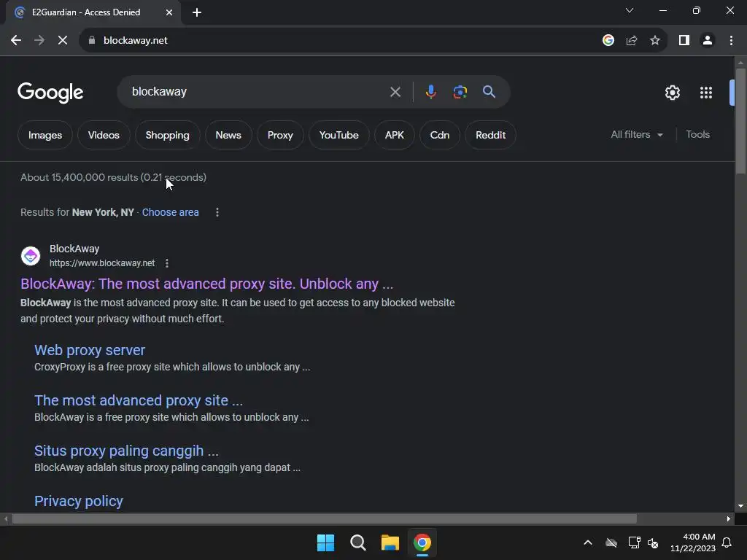Bookmark this page with the star icon

(655, 41)
